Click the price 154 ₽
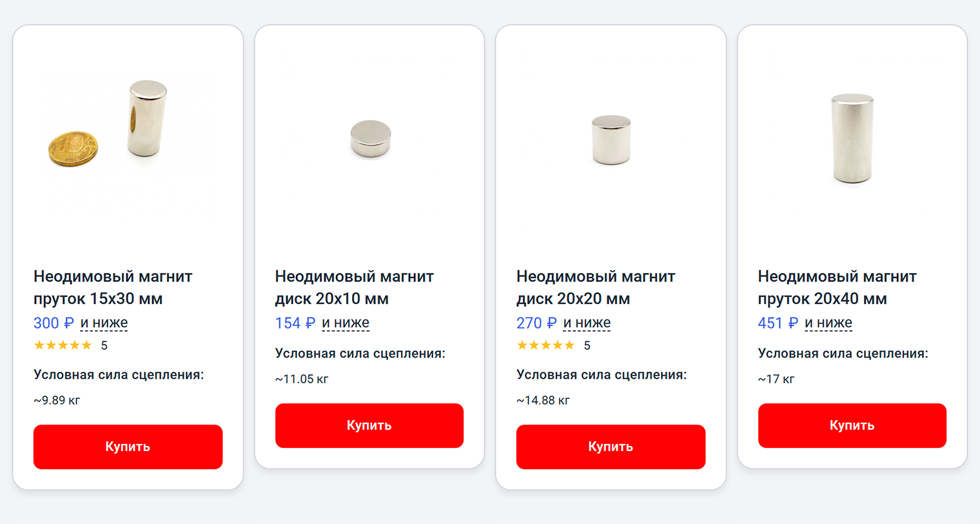 (294, 323)
